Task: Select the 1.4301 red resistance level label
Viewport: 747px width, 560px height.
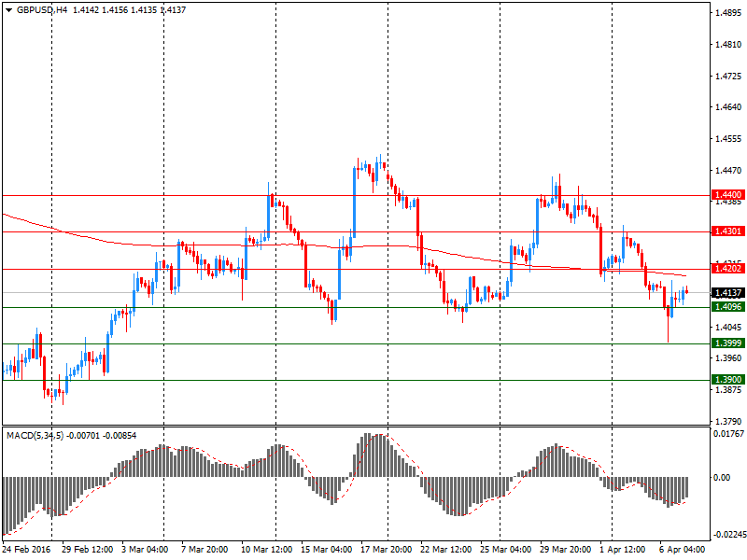Action: tap(727, 231)
